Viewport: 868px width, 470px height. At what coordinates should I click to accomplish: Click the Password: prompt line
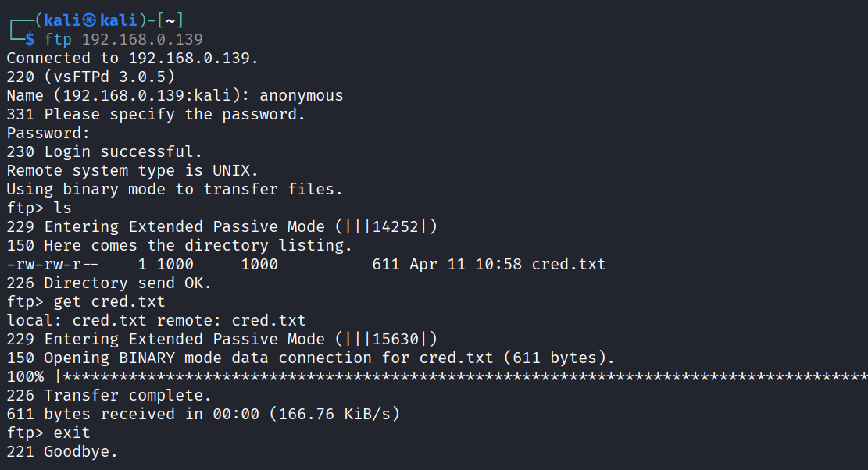pos(48,134)
